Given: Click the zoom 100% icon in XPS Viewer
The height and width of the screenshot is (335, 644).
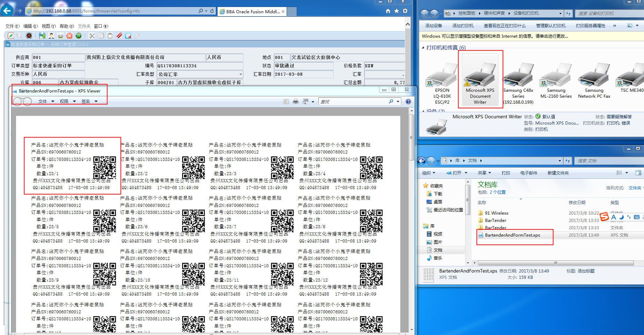Looking at the screenshot, I should 305,102.
